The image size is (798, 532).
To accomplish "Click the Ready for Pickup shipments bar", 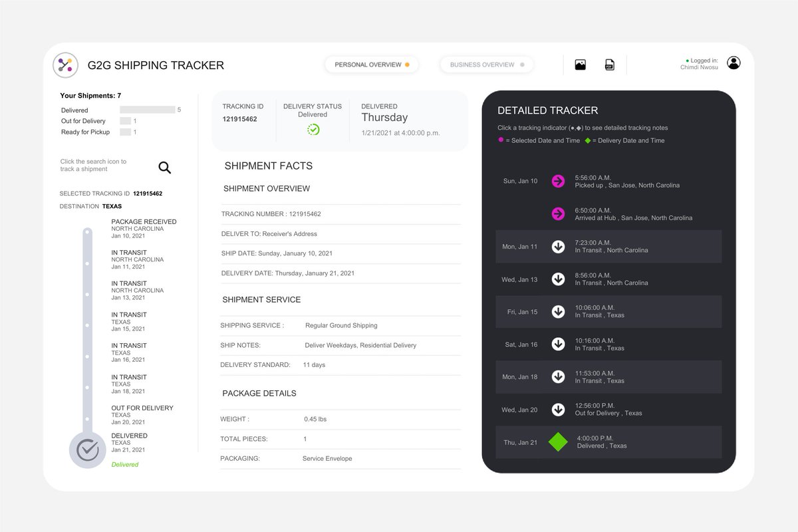I will [x=125, y=132].
